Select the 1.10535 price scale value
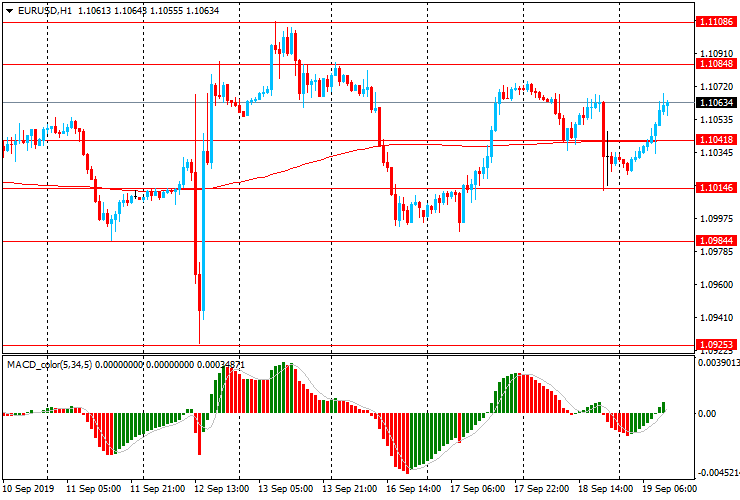The image size is (740, 500). (716, 119)
